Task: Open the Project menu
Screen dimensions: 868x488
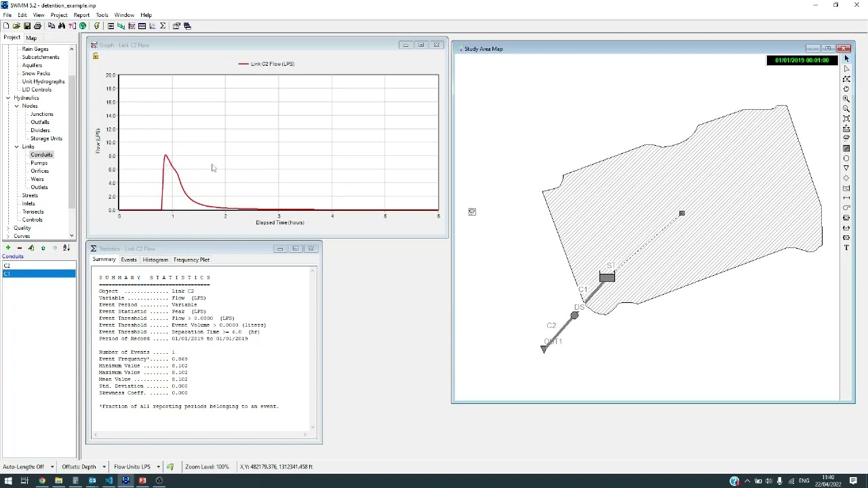Action: pos(59,15)
